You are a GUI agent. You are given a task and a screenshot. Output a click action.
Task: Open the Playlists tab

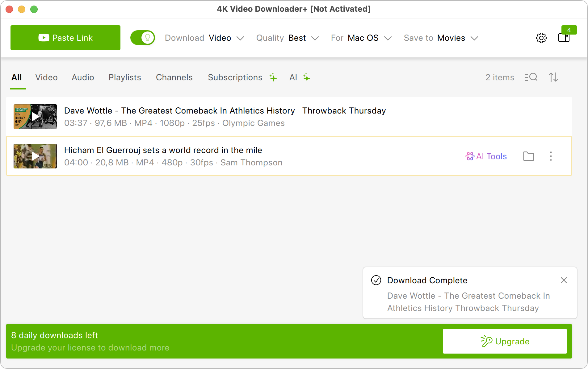(x=125, y=77)
